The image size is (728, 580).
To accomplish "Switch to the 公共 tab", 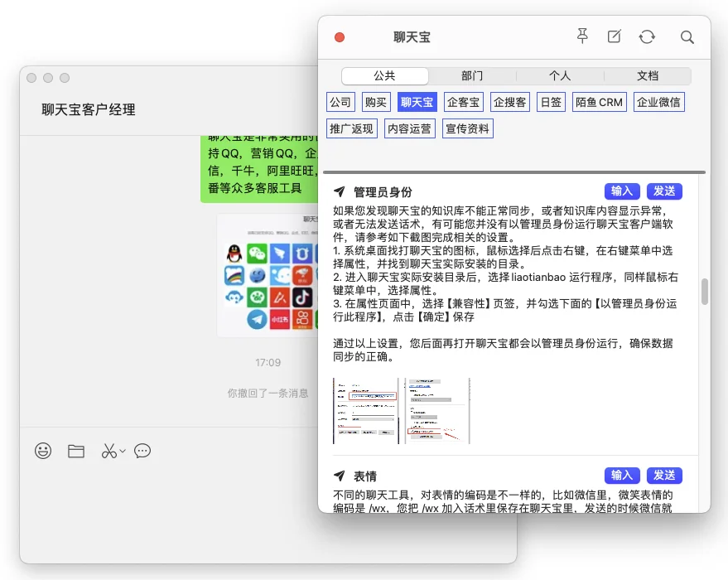I will tap(384, 75).
